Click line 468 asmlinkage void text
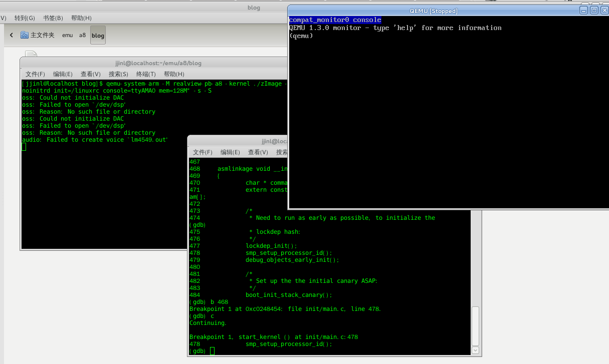 click(x=253, y=169)
